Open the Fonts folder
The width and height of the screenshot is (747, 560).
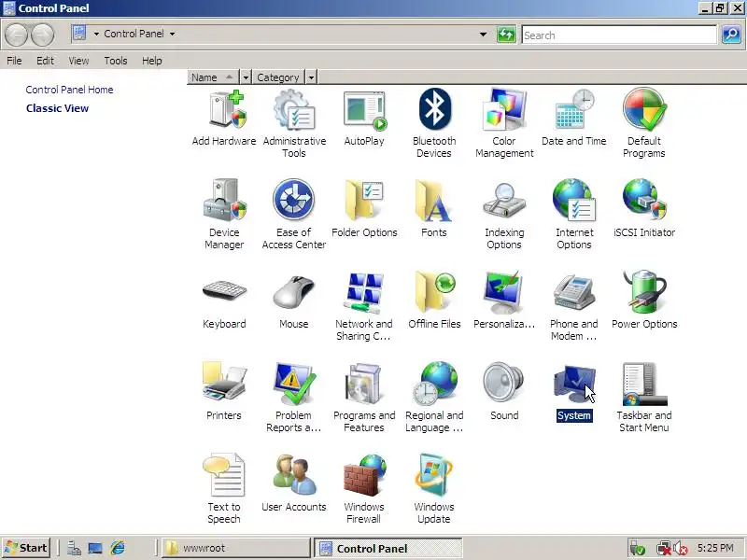tap(434, 209)
